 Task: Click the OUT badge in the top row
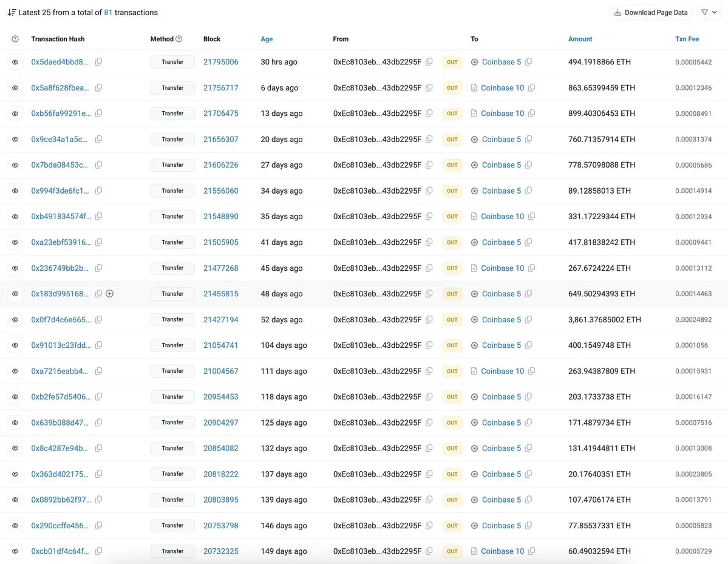tap(452, 61)
